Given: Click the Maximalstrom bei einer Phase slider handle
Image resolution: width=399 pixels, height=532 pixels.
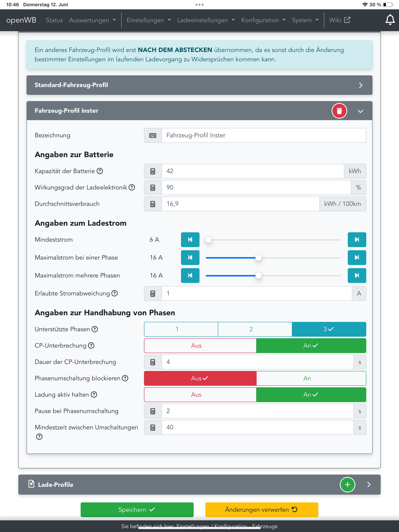Looking at the screenshot, I should tap(258, 258).
